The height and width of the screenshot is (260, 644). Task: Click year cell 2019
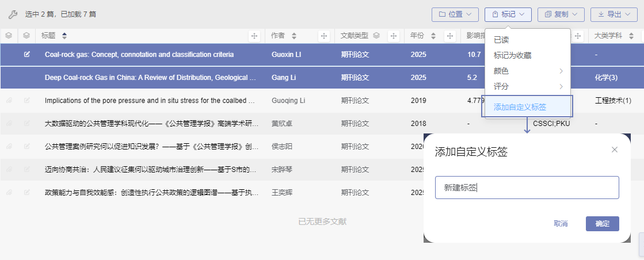(x=418, y=100)
